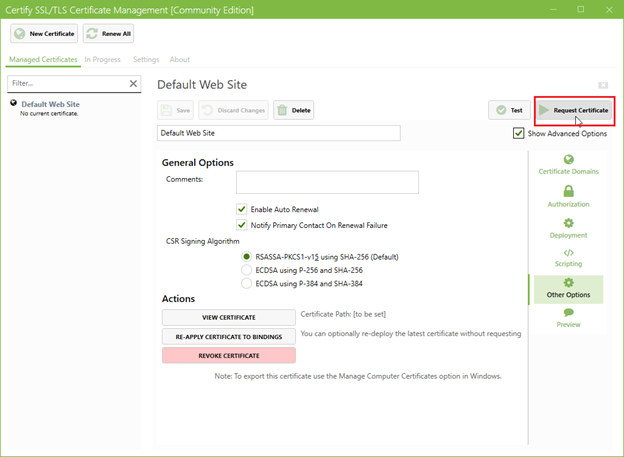Click the Save button
The image size is (624, 457).
tap(176, 110)
